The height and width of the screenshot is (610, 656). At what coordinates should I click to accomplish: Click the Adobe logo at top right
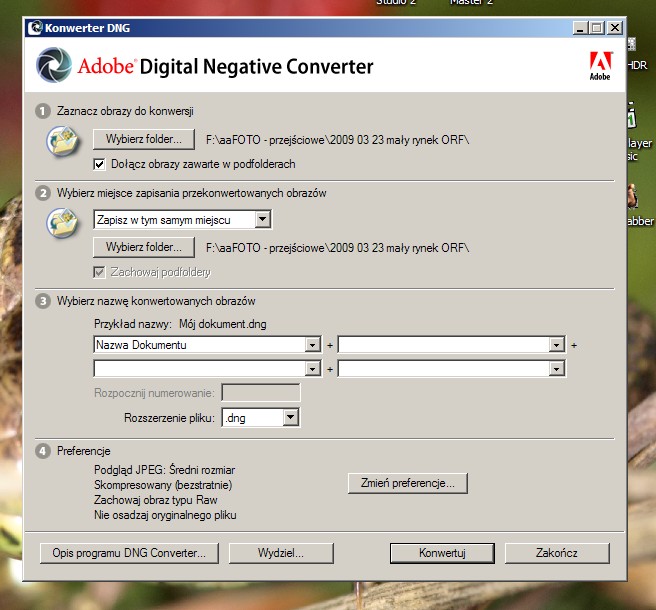pos(600,66)
